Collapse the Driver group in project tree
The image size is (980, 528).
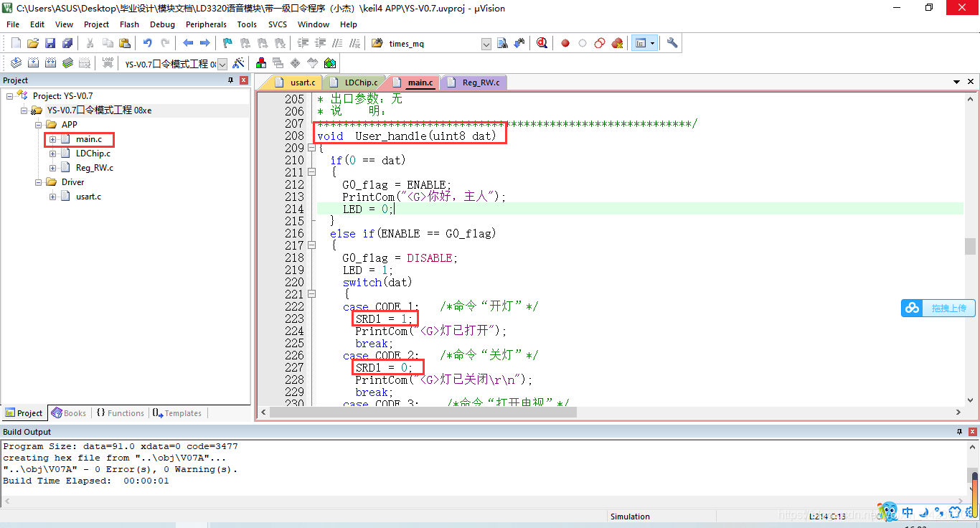click(x=38, y=182)
